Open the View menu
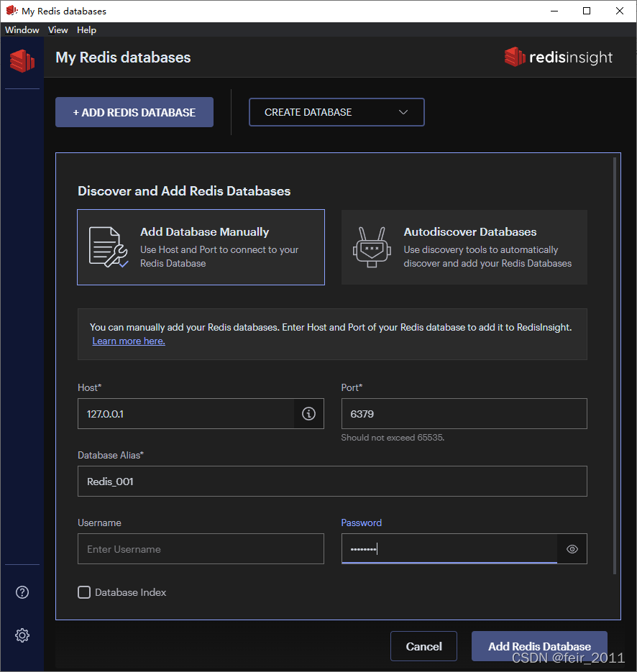Viewport: 637px width, 672px height. [x=58, y=30]
